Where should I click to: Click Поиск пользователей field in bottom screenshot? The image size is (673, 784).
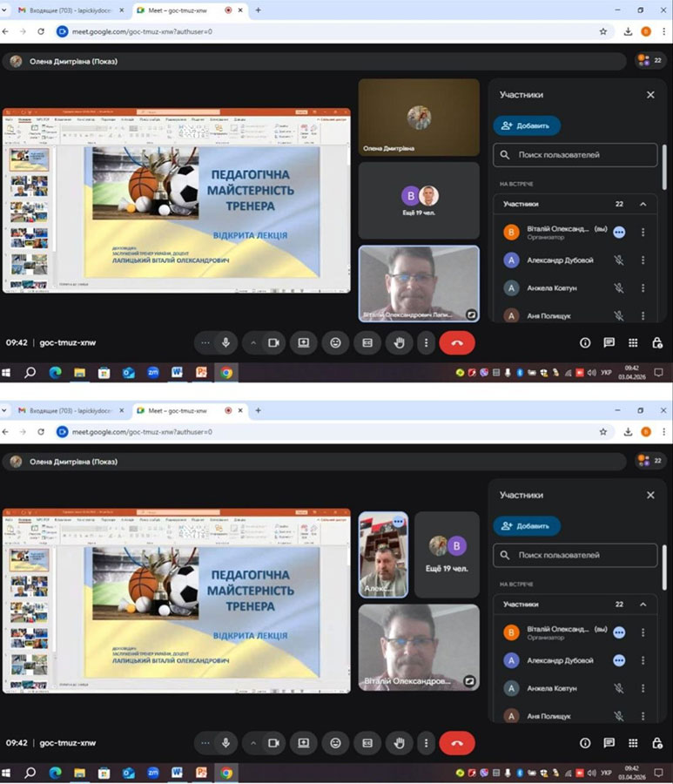[575, 556]
